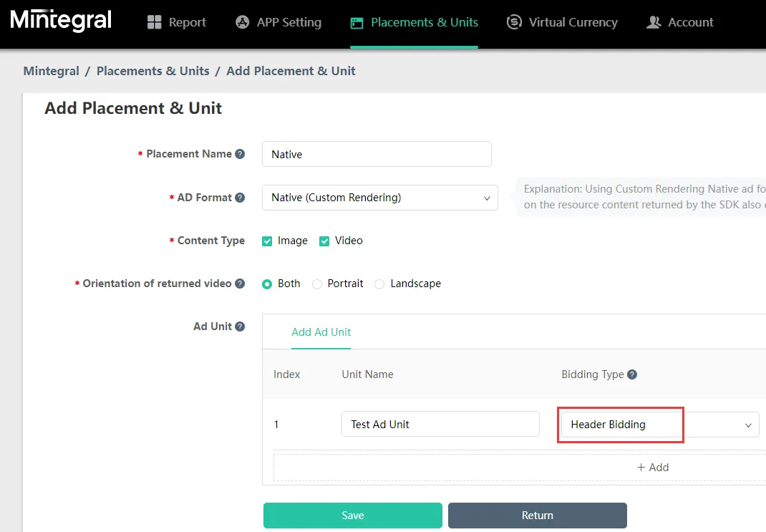Open the Placement Name help tooltip icon
Viewport: 766px width, 532px height.
(x=241, y=153)
